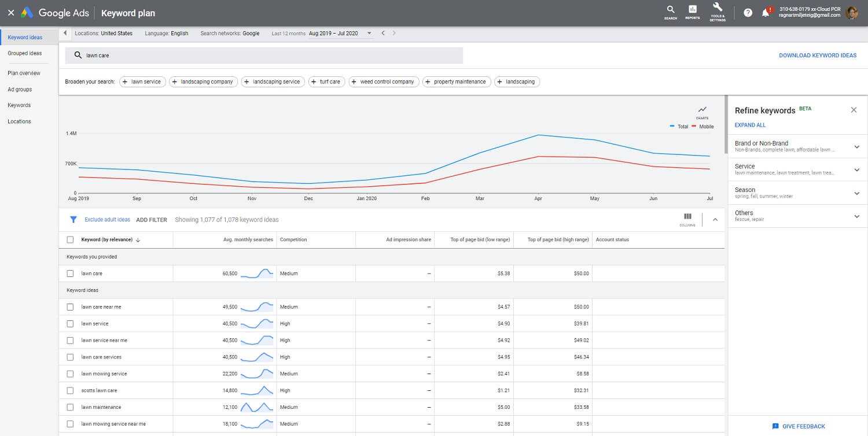This screenshot has width=868, height=436.
Task: Sort by Avg. monthly searches column
Action: click(248, 239)
